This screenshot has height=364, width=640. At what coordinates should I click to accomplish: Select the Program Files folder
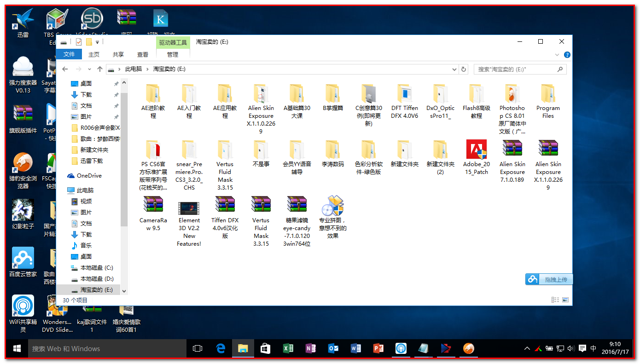548,101
